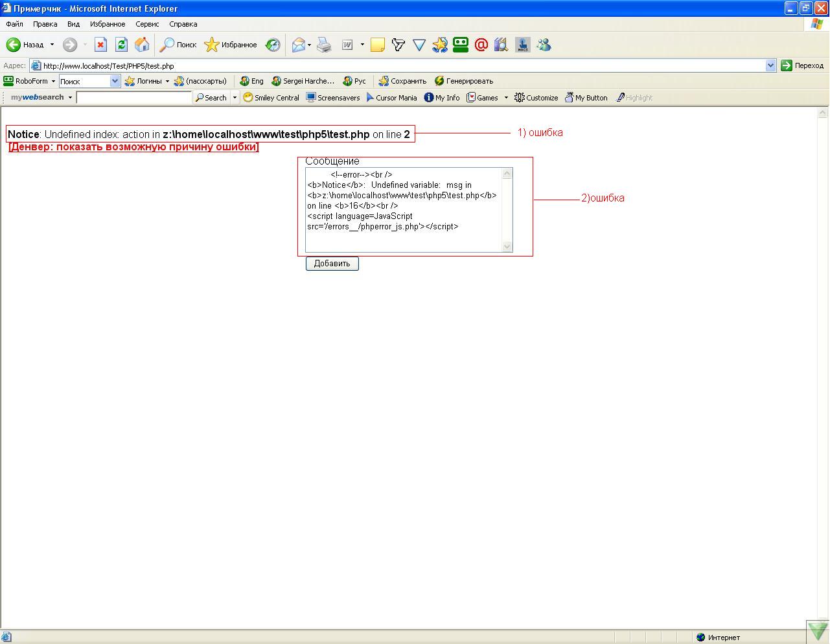Expand the RoboForm Поиск combo box arrow
Screen dimensions: 830x644
click(115, 81)
